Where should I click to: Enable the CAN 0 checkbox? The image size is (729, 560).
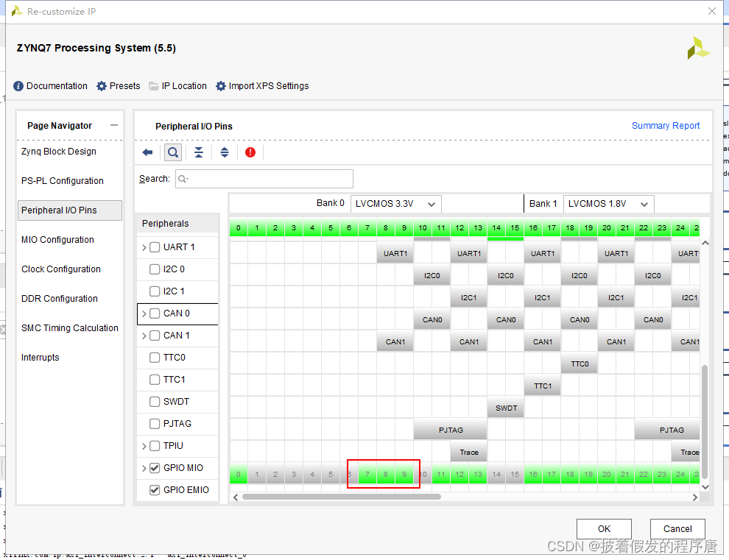coord(155,313)
